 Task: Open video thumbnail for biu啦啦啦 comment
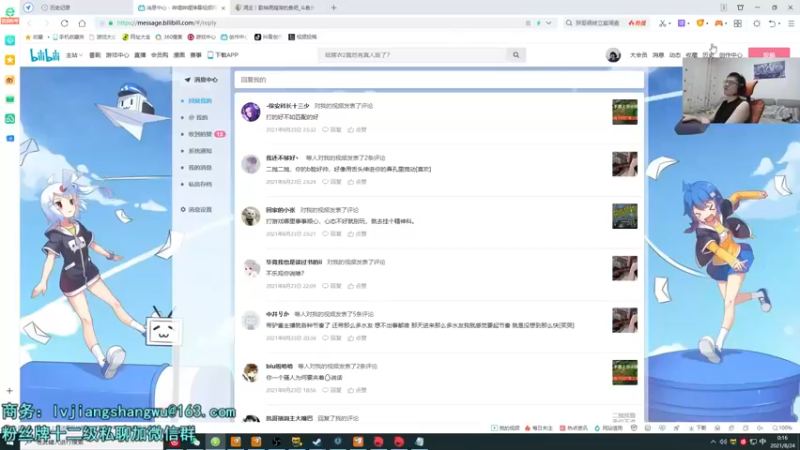[x=624, y=372]
